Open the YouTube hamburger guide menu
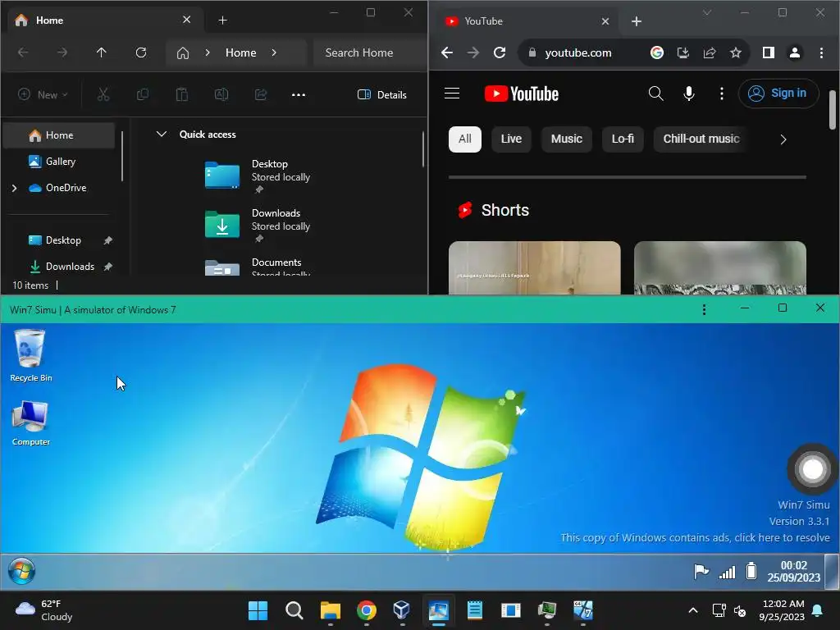 452,94
